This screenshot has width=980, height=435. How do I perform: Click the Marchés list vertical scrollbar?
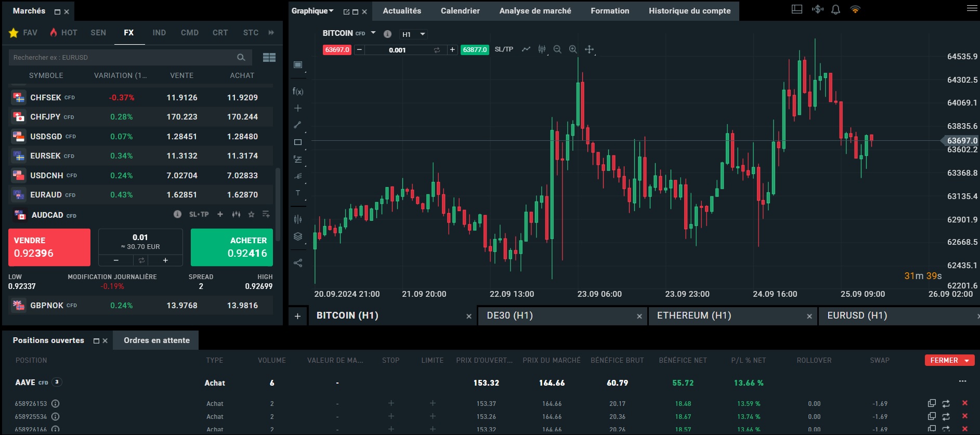click(278, 203)
